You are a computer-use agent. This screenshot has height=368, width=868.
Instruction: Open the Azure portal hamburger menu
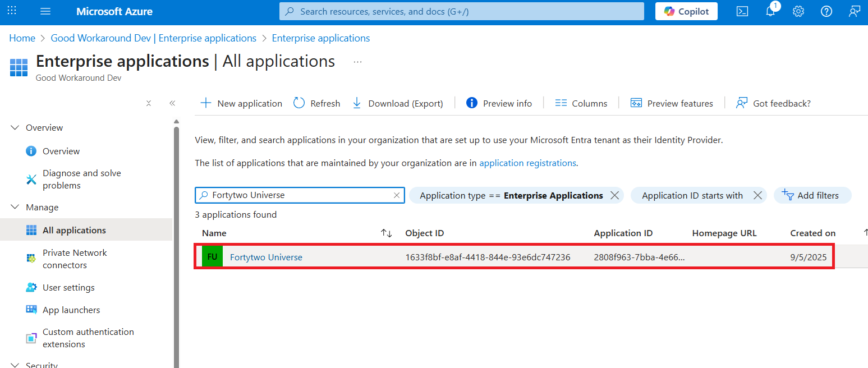[45, 11]
